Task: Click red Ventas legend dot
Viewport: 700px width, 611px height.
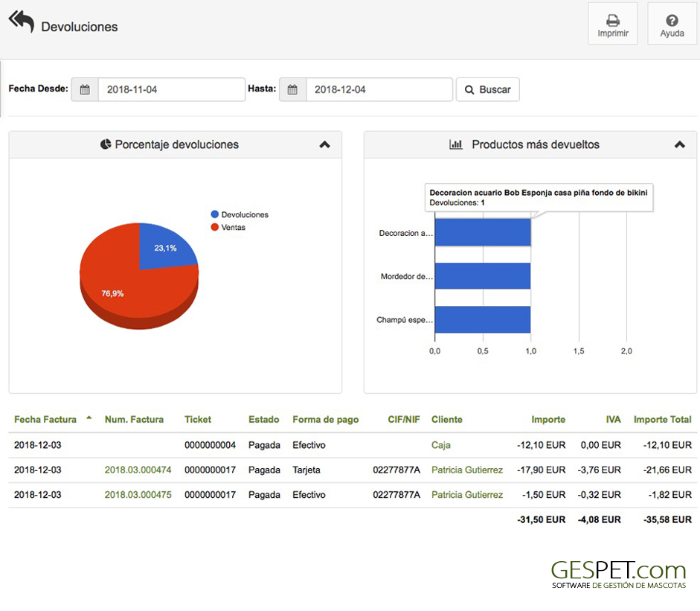Action: click(215, 227)
